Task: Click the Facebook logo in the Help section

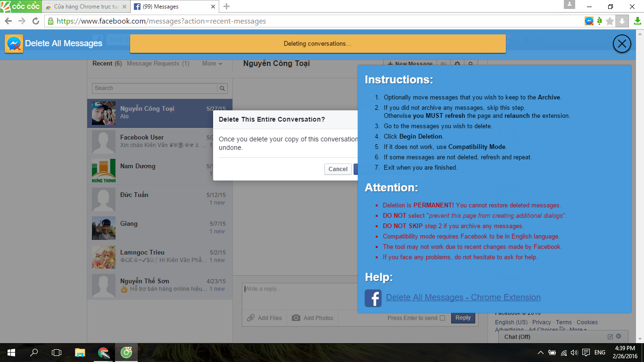Action: [x=373, y=298]
